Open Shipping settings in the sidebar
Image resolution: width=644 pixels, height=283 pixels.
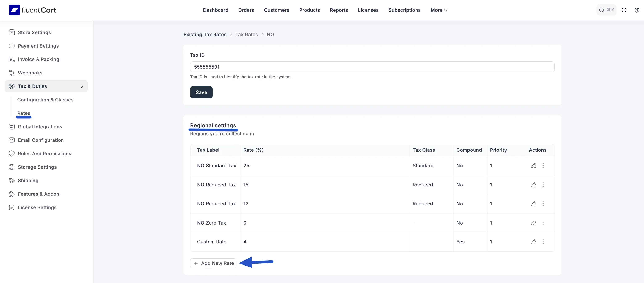click(x=28, y=180)
